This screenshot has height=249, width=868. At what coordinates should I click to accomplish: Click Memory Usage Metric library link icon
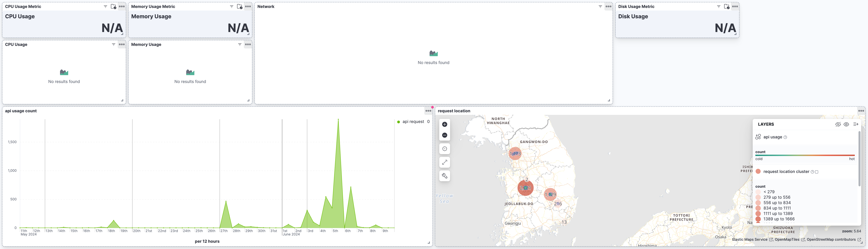tap(240, 6)
